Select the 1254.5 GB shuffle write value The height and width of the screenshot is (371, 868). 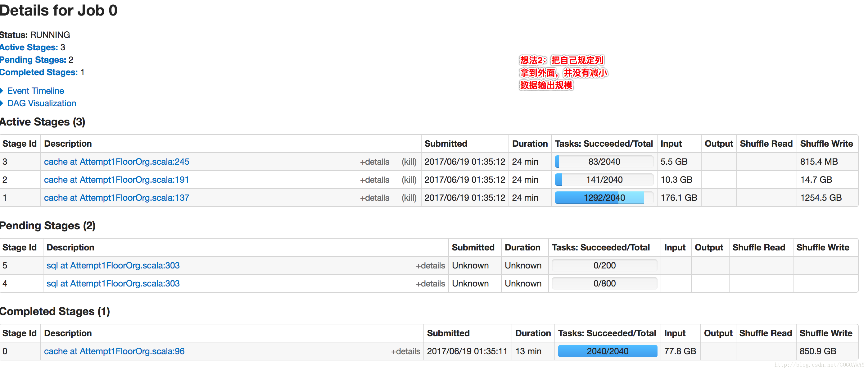[821, 198]
